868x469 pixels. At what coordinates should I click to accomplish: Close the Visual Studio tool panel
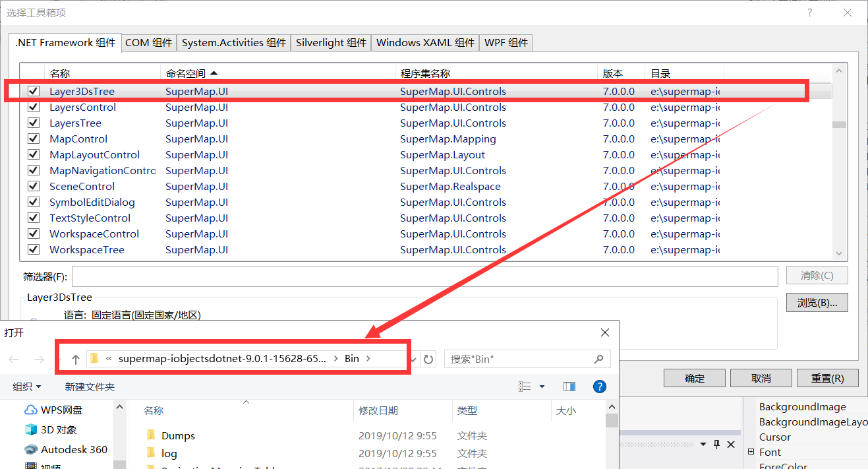click(732, 444)
